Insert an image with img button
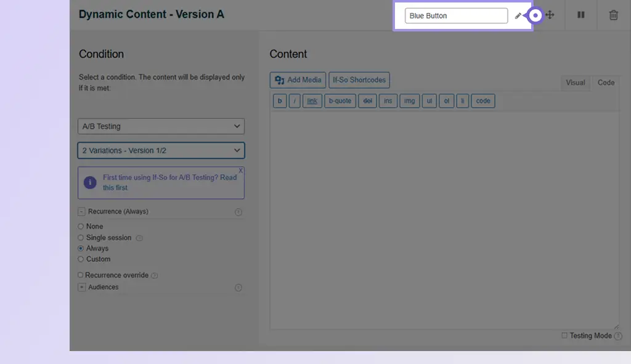The height and width of the screenshot is (364, 631). tap(409, 101)
